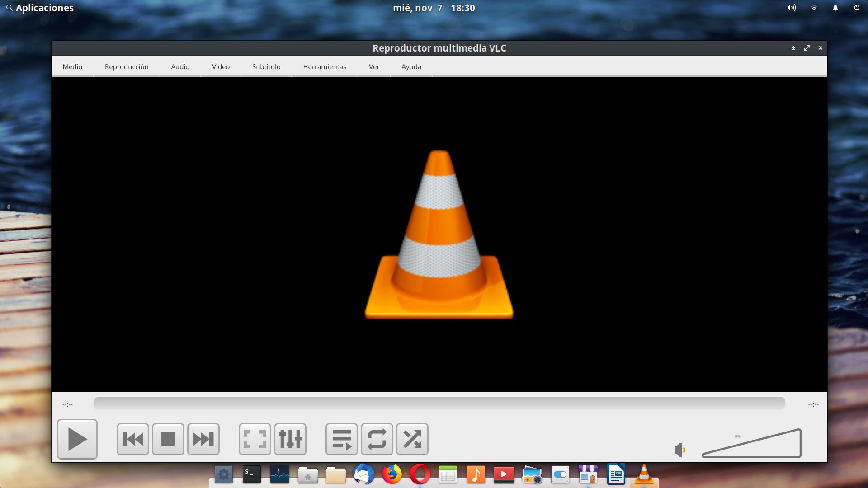Open the Reproducción menu
This screenshot has width=868, height=488.
coord(127,66)
